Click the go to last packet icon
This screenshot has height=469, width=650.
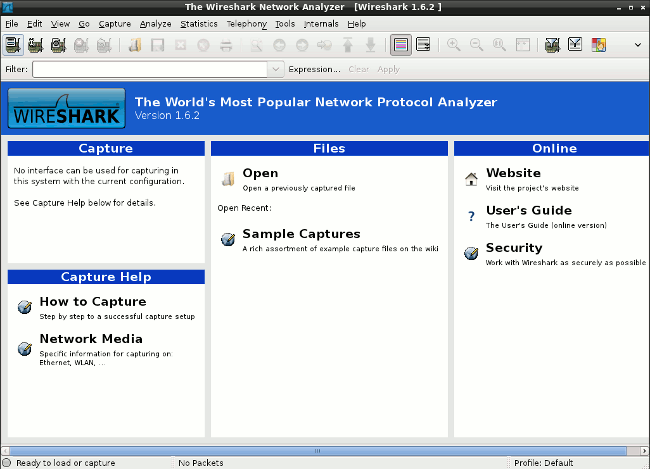[x=370, y=45]
